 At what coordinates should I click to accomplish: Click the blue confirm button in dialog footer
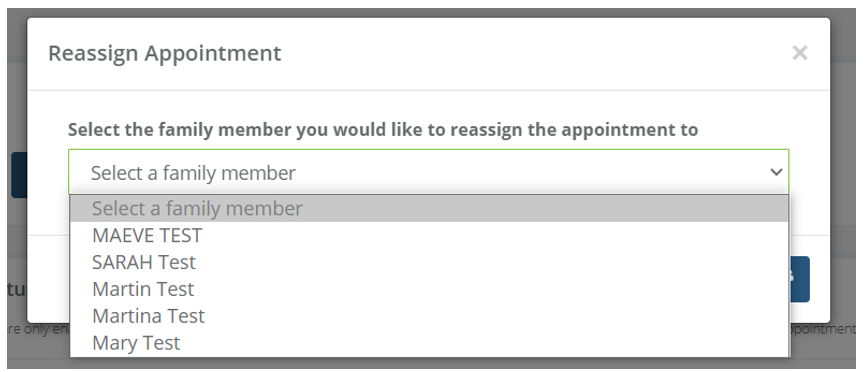(x=800, y=279)
